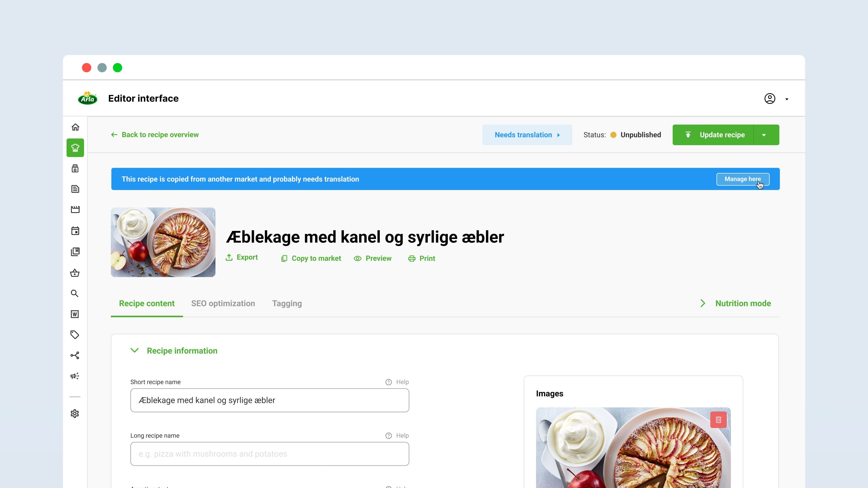Screen dimensions: 868x488
Task: Open the megaphone campaigns sidebar icon
Action: pyautogui.click(x=75, y=376)
